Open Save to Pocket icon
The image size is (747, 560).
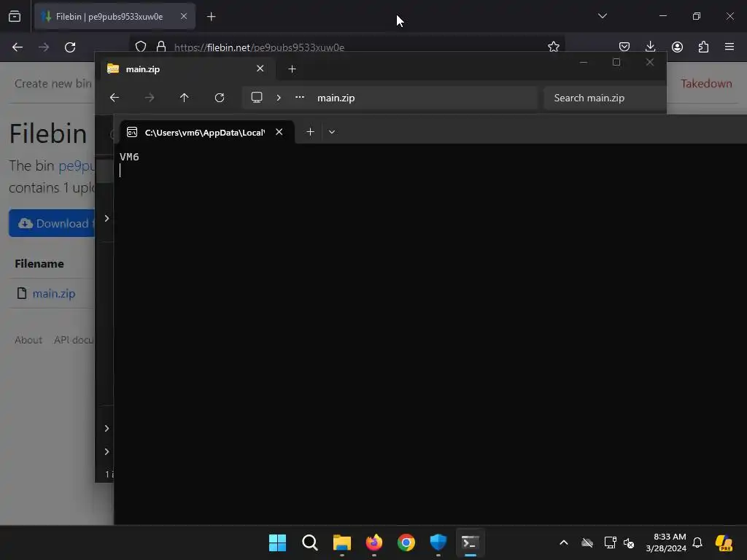[624, 47]
